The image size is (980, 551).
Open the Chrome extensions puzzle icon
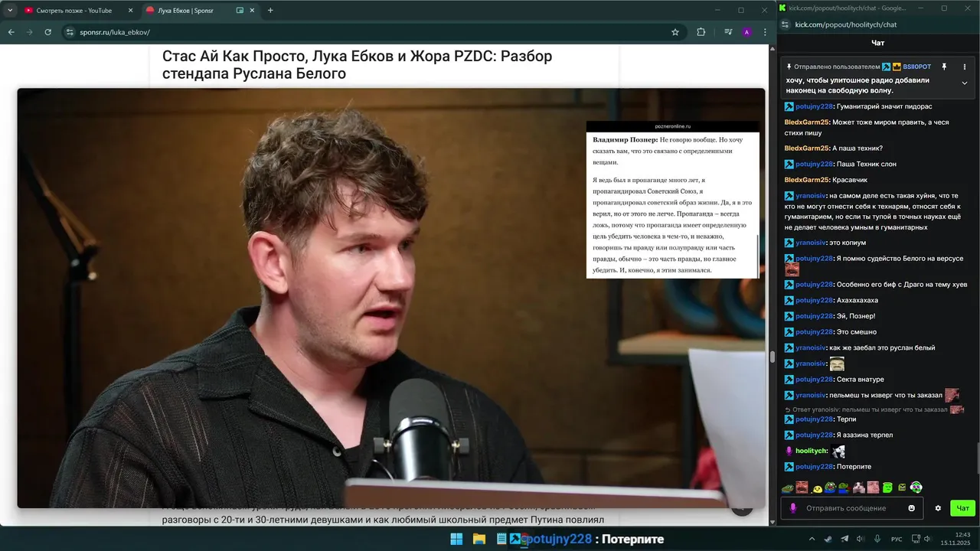701,32
